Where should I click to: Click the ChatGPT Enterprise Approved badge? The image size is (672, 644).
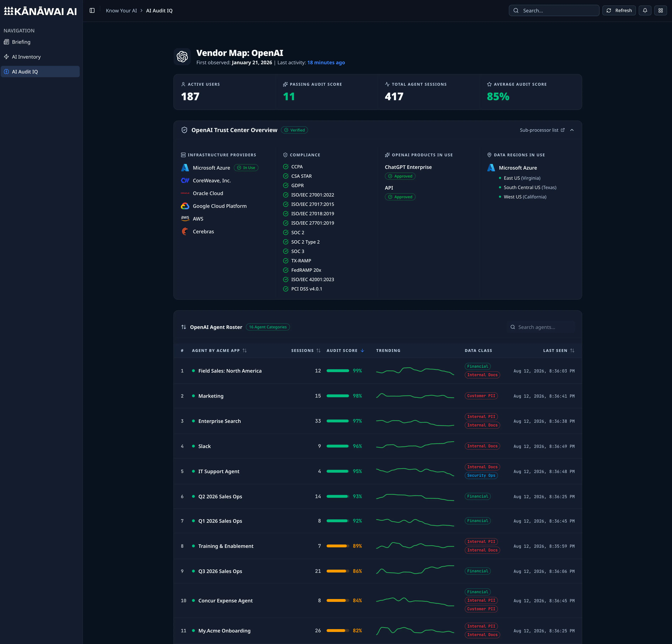[x=400, y=176]
